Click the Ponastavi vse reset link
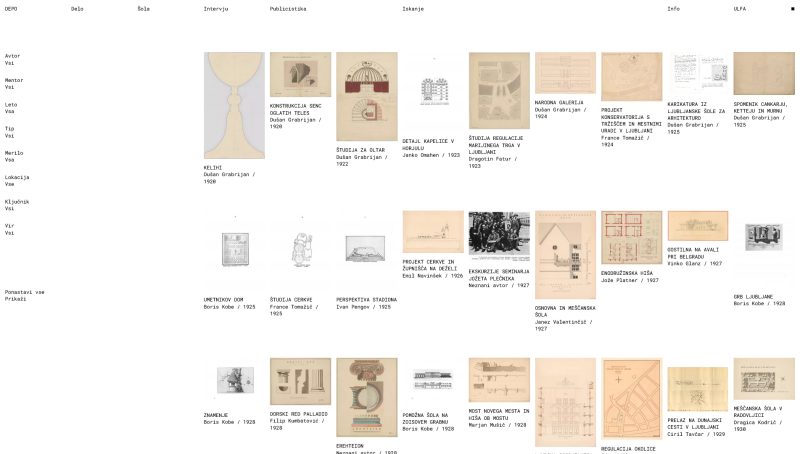This screenshot has width=800, height=454. (x=24, y=292)
